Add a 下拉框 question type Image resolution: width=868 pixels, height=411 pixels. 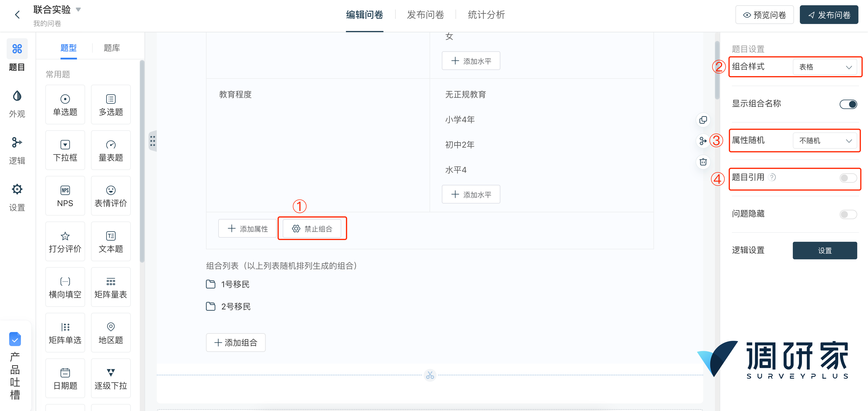[x=65, y=150]
